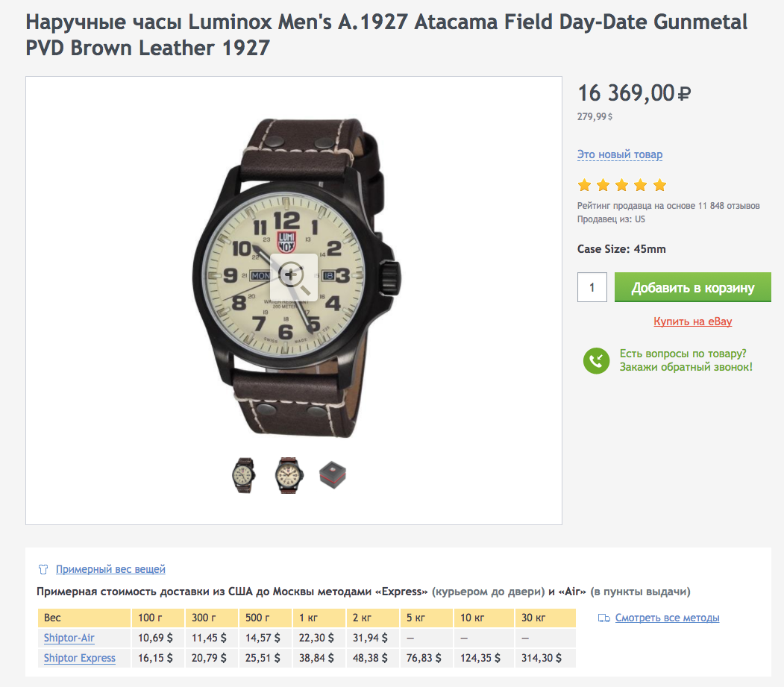Select the first watch thumbnail
Viewport: 784px width, 687px height.
[242, 475]
